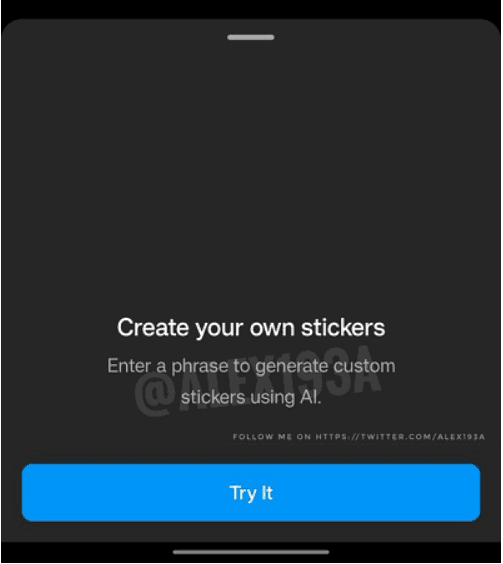This screenshot has width=503, height=564.
Task: Tap the word 'Create' in the heading
Action: (x=153, y=327)
